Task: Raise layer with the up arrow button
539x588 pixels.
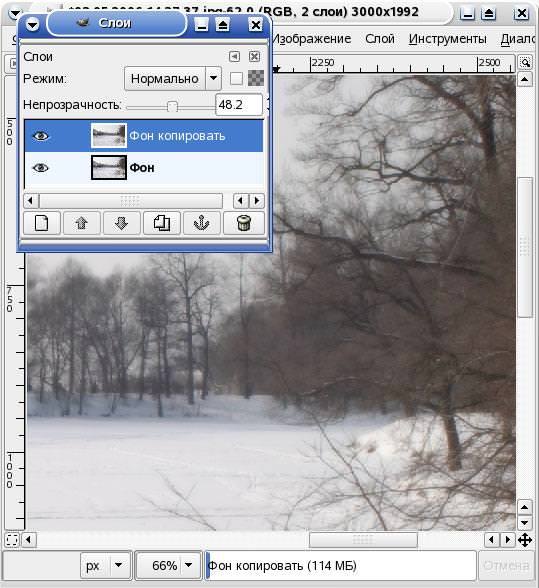Action: point(82,224)
